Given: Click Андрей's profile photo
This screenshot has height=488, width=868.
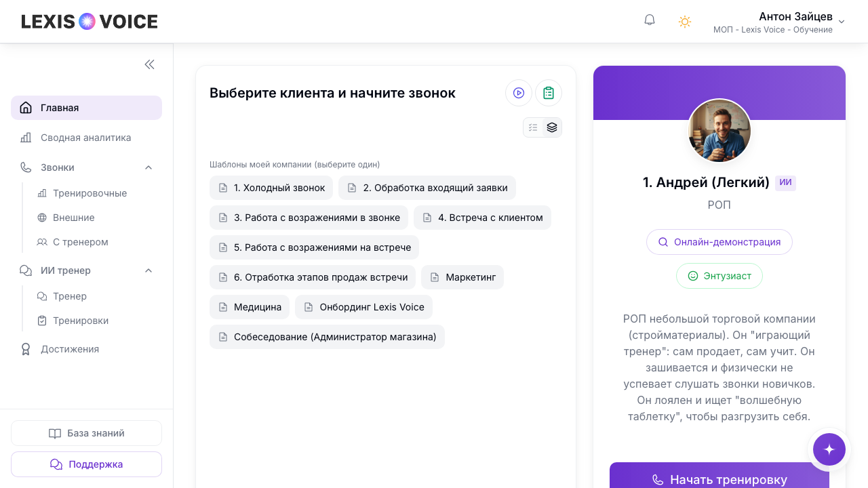Looking at the screenshot, I should [x=719, y=131].
